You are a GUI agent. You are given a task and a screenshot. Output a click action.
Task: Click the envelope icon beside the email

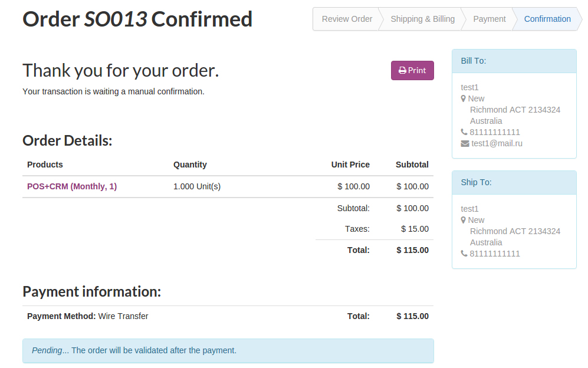465,143
